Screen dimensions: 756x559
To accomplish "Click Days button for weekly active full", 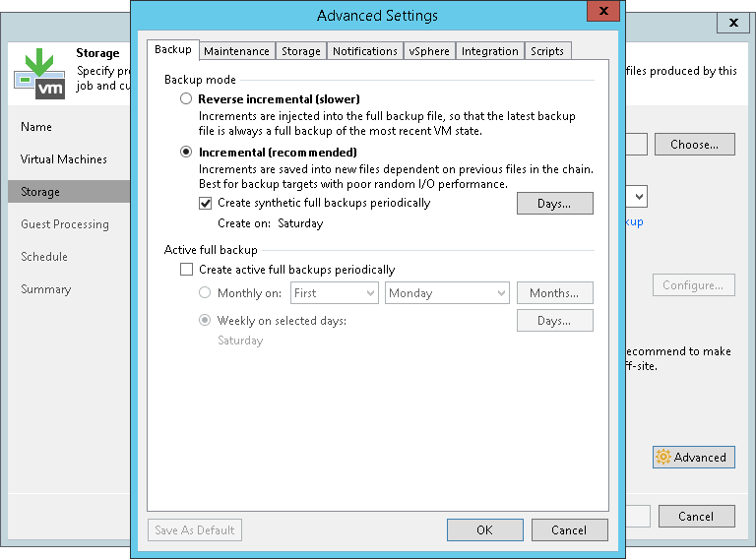I will point(555,321).
